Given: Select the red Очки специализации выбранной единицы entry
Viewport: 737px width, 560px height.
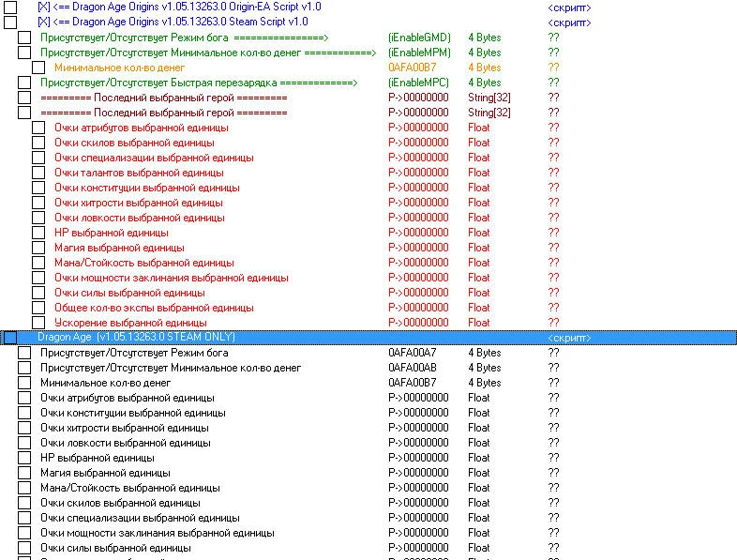Looking at the screenshot, I should (154, 158).
